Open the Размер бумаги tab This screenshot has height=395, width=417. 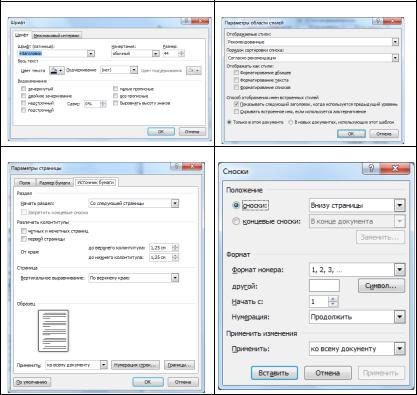[55, 183]
